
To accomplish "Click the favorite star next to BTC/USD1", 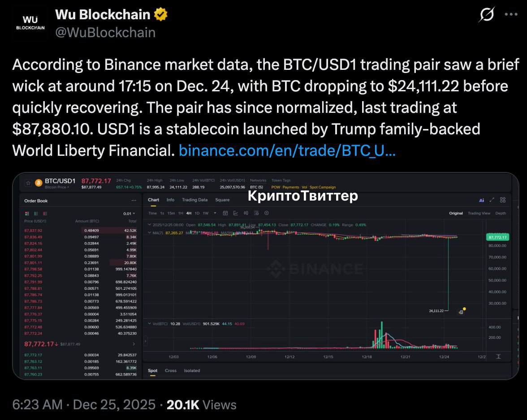I will [28, 183].
